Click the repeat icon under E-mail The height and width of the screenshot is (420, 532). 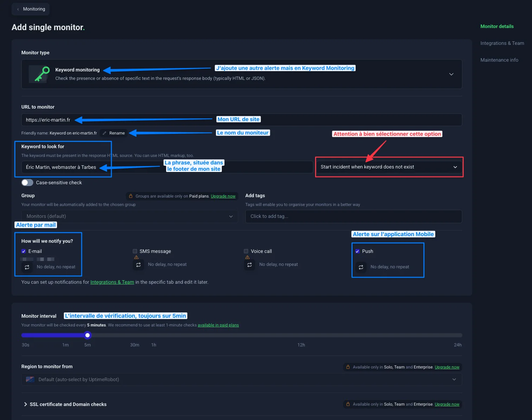click(27, 267)
